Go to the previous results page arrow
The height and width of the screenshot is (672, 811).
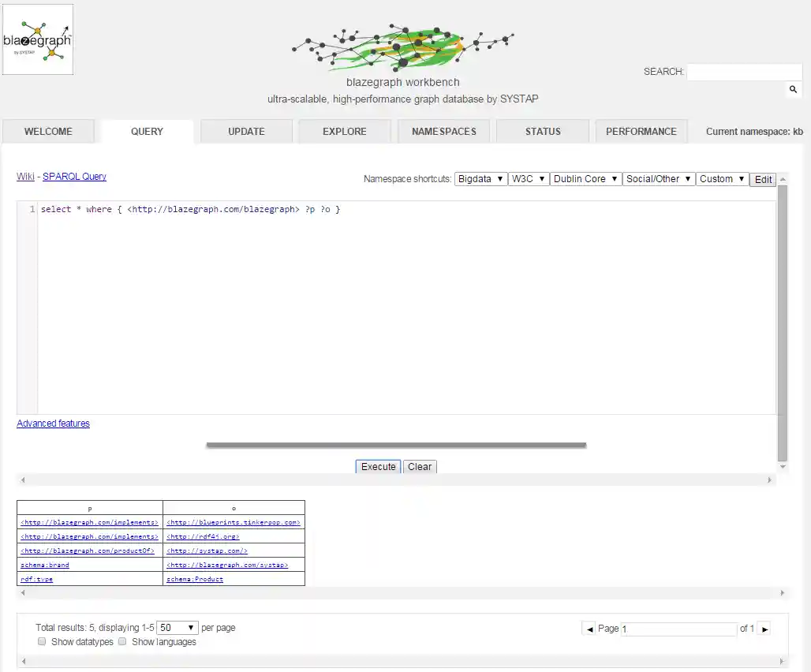point(589,629)
